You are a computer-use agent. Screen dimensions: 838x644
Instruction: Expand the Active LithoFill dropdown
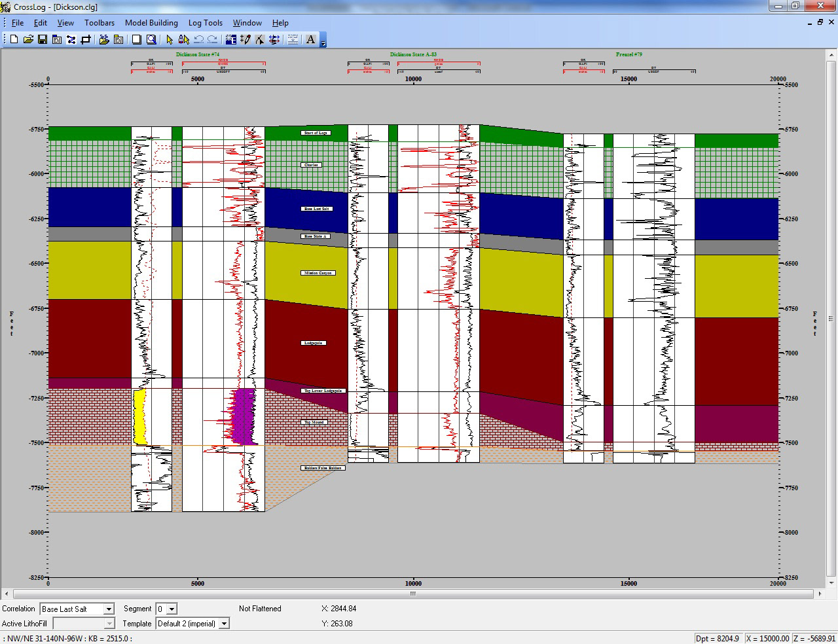pyautogui.click(x=109, y=624)
